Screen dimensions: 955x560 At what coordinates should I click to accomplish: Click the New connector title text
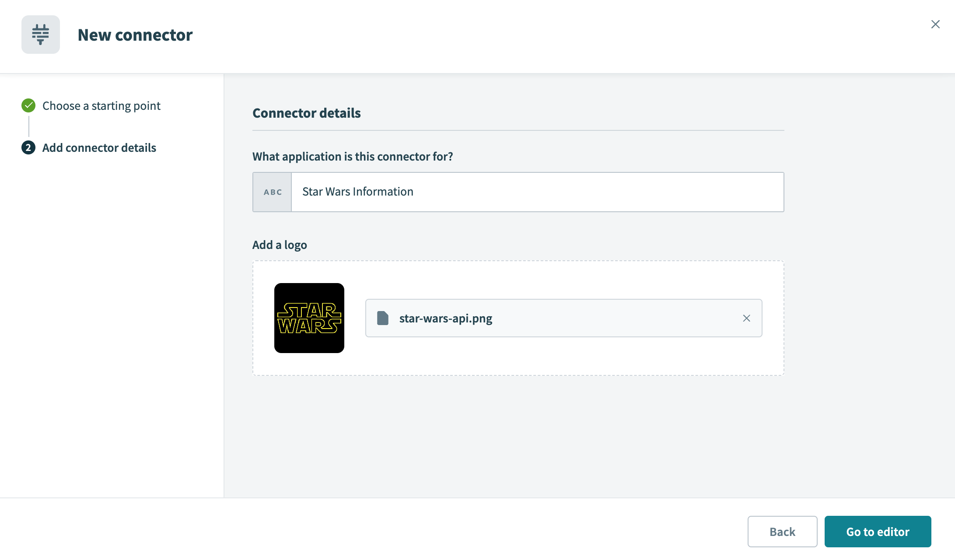pyautogui.click(x=135, y=35)
